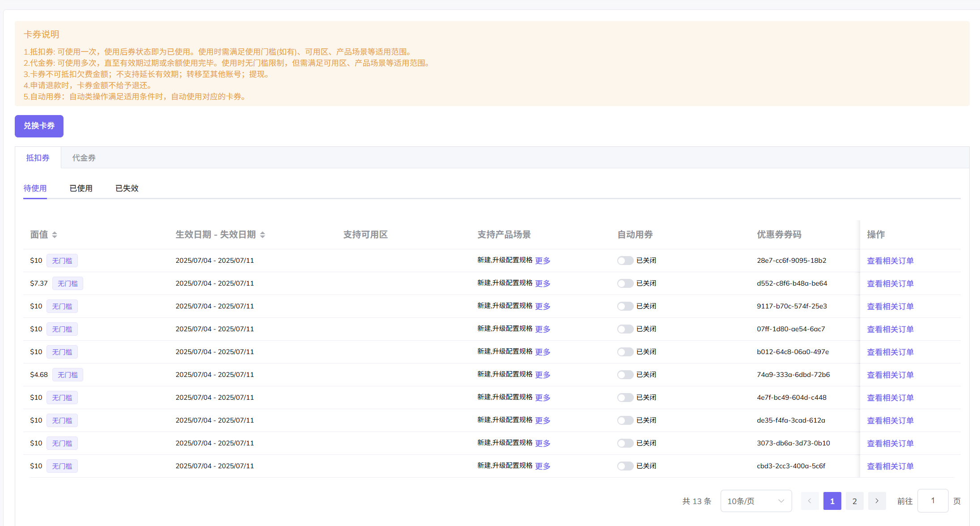Toggle auto-use switch for coupon 3073-db6a-3d73-0b10
The image size is (980, 526).
pos(625,443)
